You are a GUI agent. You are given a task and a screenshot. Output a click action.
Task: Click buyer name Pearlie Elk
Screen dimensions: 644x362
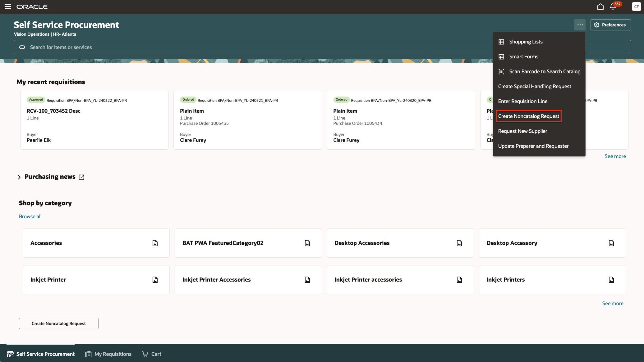tap(39, 140)
